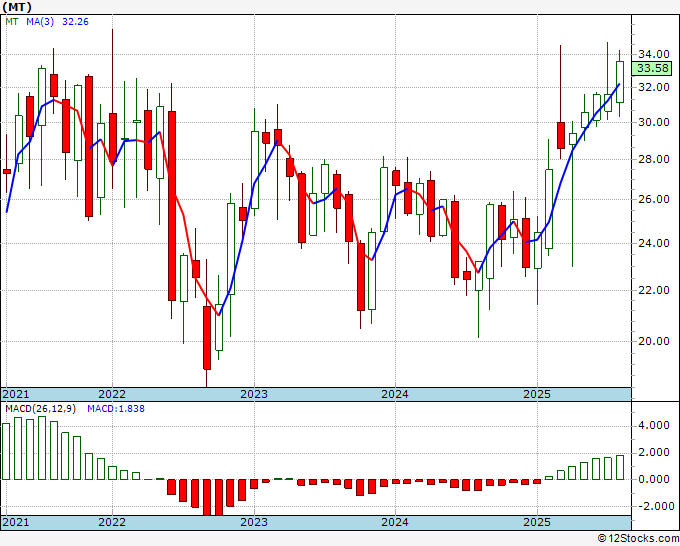Click the 24.00 price axis label
Screen dimensions: 680x546
click(653, 243)
